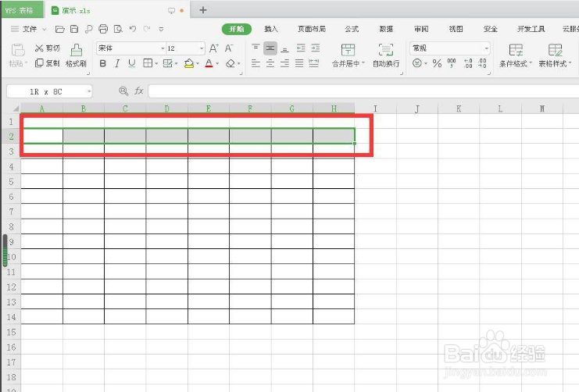Enable automatic text wrapping
Screen dimensions: 579x392
click(x=386, y=55)
